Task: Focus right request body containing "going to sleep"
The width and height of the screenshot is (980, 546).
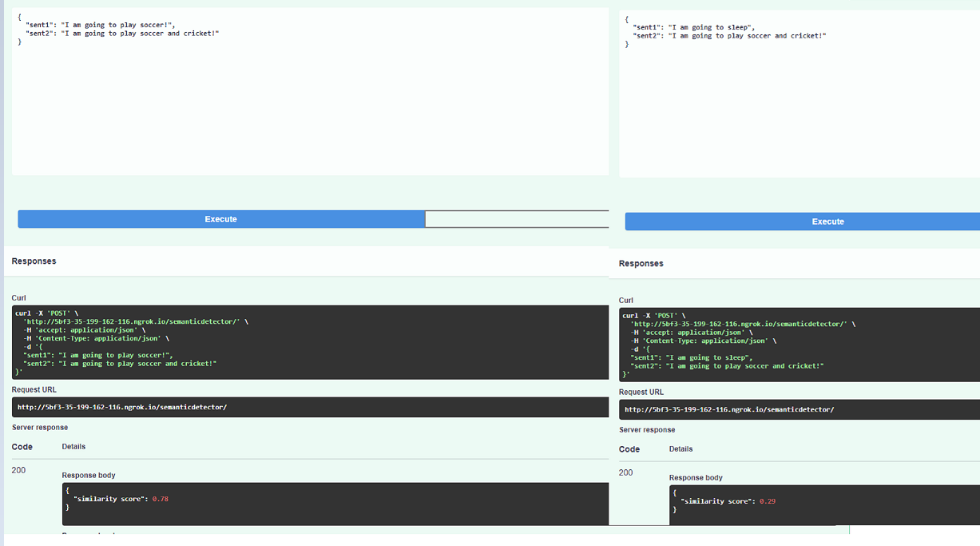Action: pyautogui.click(x=799, y=94)
